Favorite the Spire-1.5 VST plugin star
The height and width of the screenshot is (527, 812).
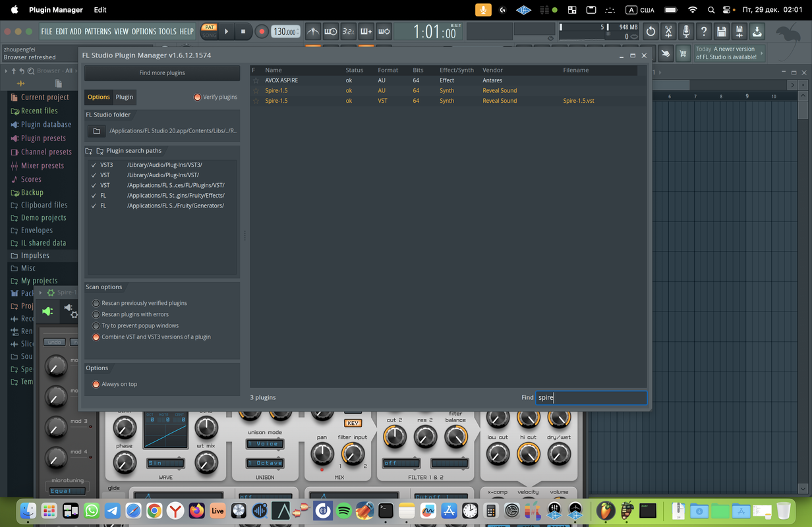256,101
